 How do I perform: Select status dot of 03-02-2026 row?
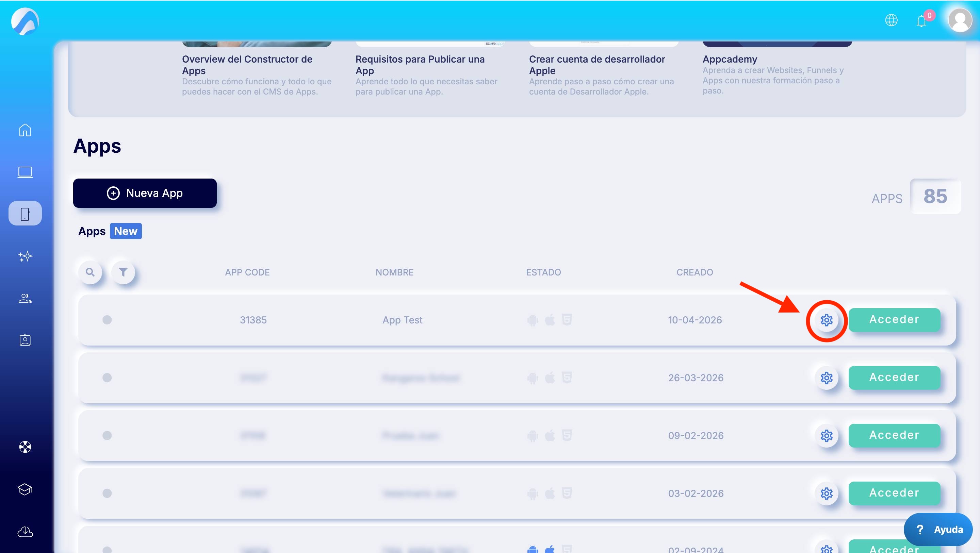pyautogui.click(x=107, y=493)
